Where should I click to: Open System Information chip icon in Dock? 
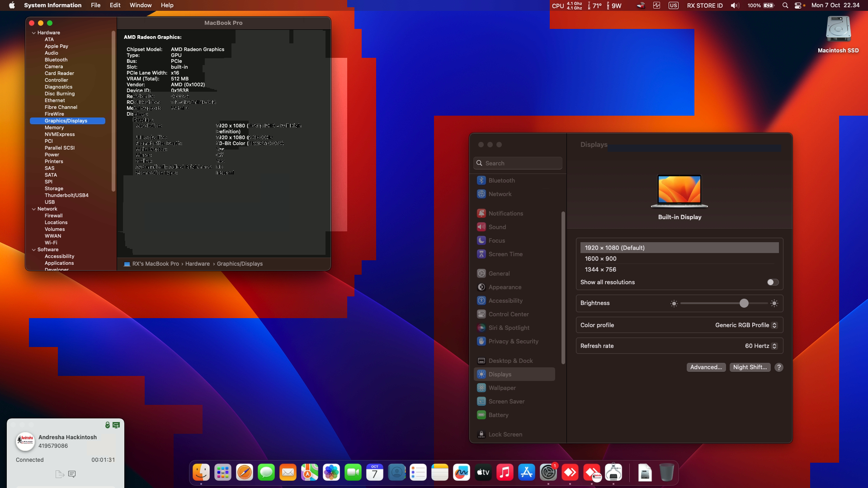coord(613,473)
